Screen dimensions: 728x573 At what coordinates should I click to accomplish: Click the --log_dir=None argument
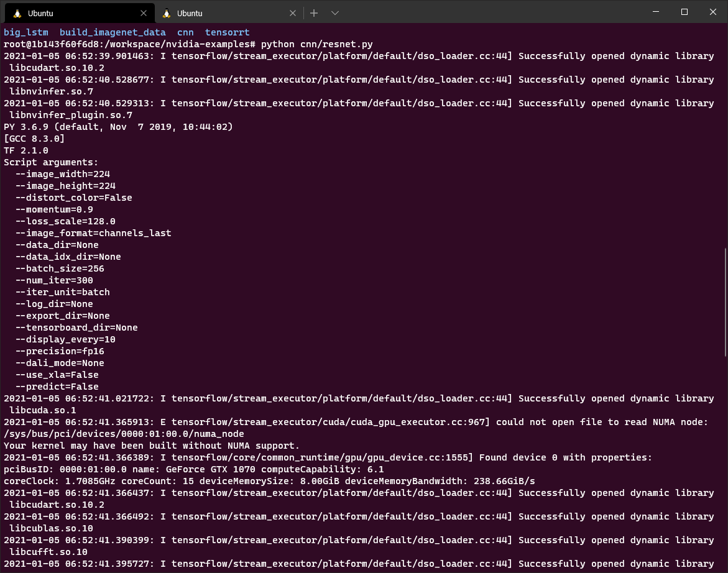coord(54,304)
